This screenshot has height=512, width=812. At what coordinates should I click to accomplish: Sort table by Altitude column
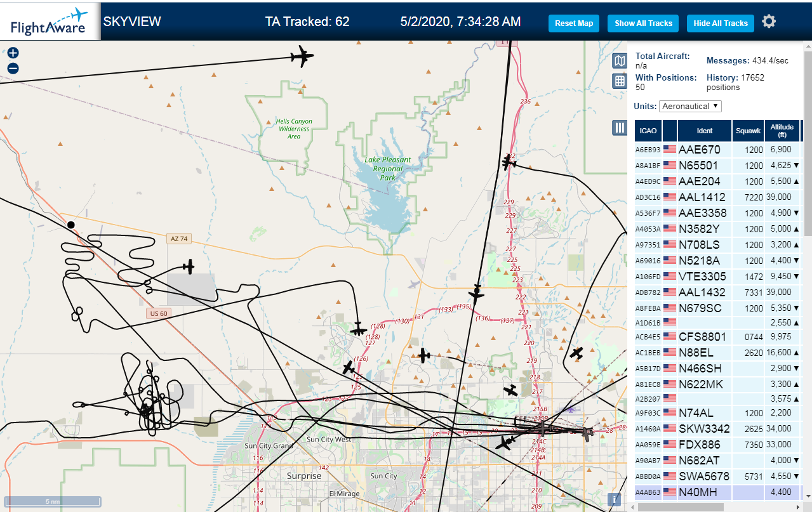782,131
